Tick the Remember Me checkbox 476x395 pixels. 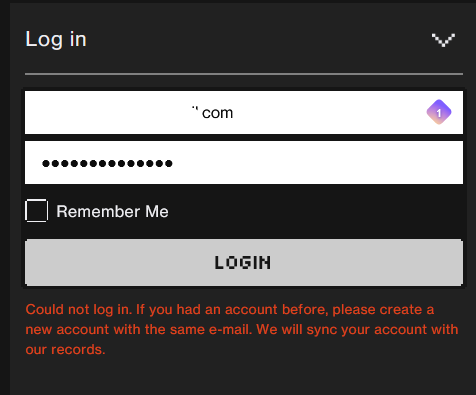point(37,211)
